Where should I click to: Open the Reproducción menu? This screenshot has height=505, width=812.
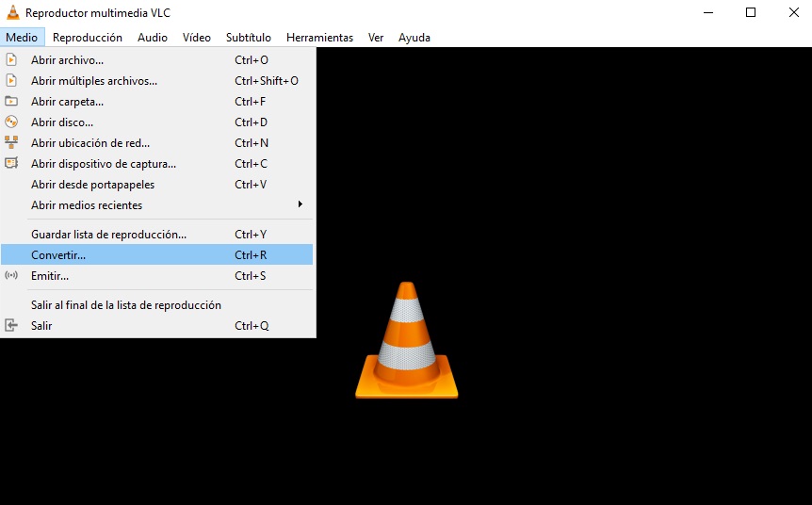(x=88, y=38)
